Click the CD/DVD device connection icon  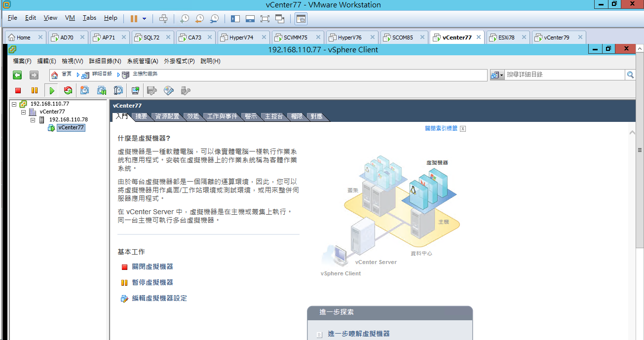[169, 90]
